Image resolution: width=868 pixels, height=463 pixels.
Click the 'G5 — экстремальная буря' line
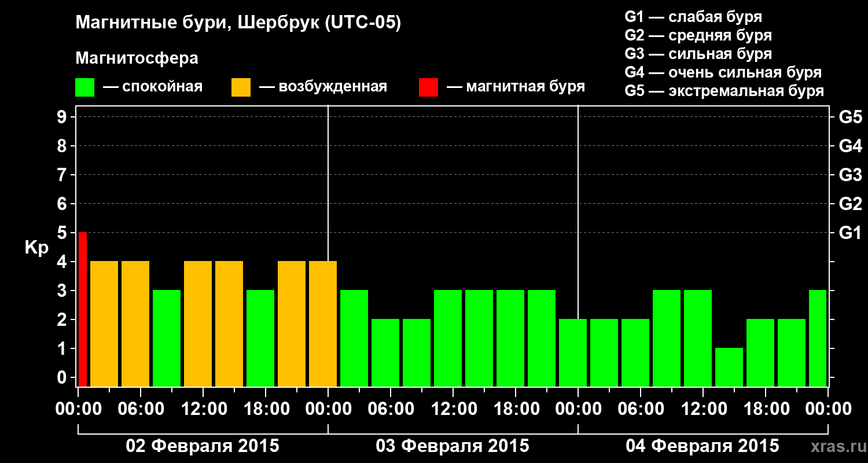724,91
